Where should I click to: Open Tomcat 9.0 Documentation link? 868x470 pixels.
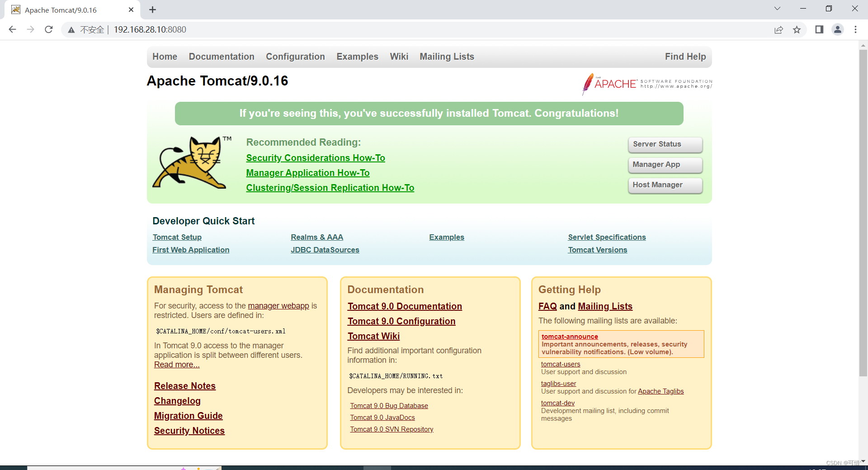pos(405,306)
